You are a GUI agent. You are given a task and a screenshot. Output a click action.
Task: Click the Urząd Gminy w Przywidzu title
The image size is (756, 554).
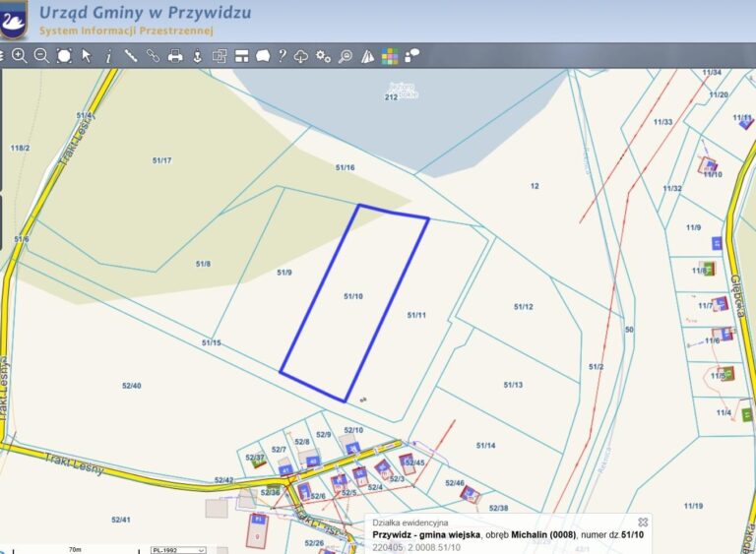pos(145,13)
